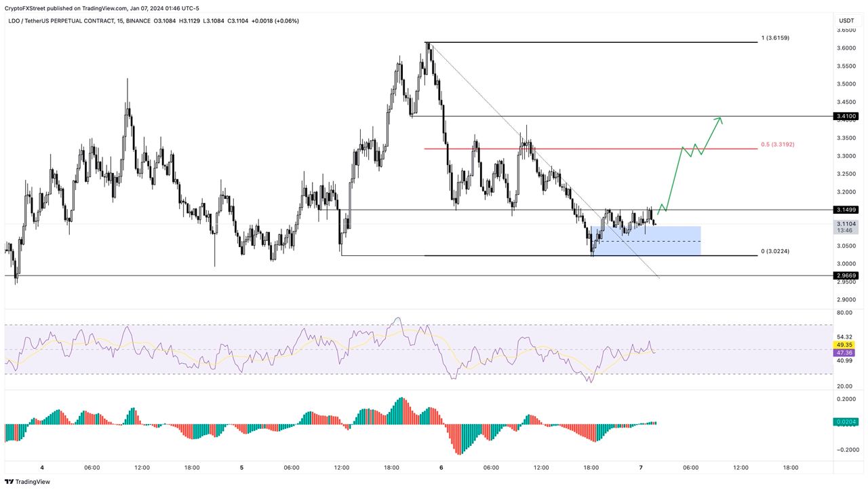Click the 12:00 time label following day 5

coord(342,468)
